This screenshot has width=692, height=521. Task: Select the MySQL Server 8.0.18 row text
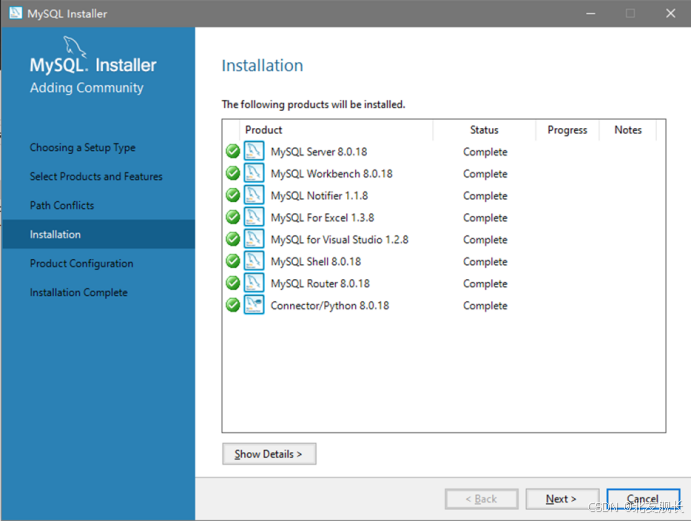pos(319,152)
